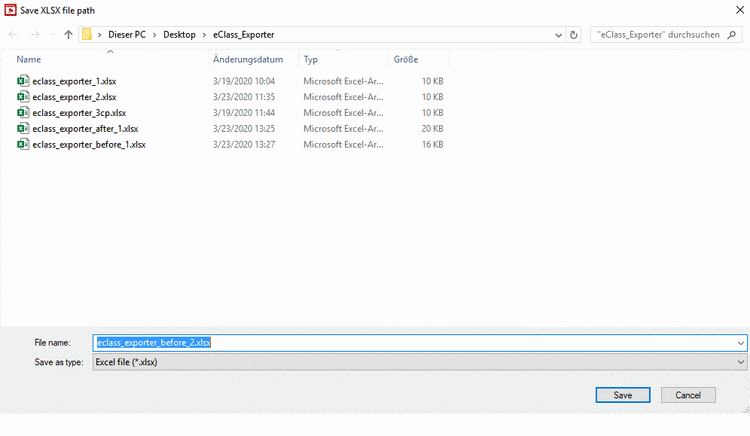Click Excel icon of eclass_exporter_1.xlsx
The height and width of the screenshot is (436, 750).
click(x=23, y=81)
